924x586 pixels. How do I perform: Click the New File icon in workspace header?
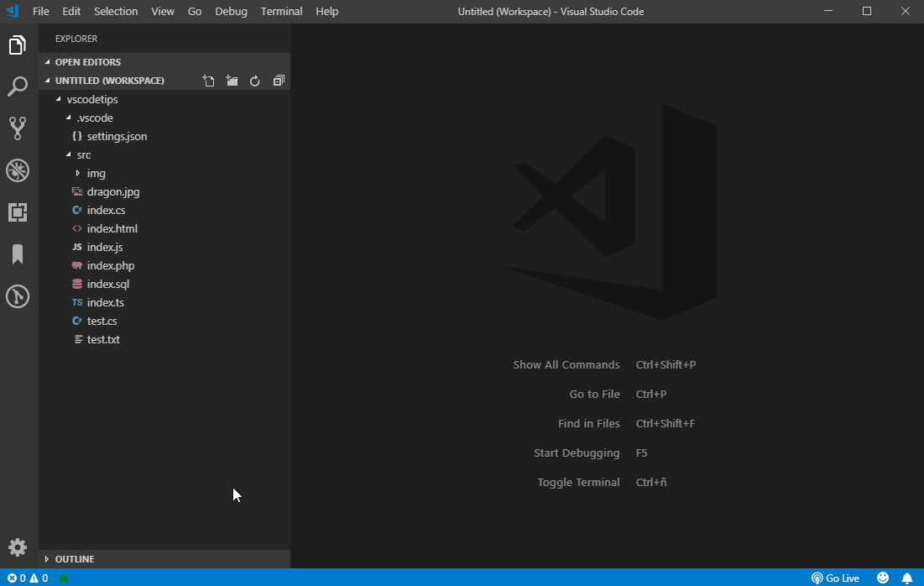pos(208,81)
